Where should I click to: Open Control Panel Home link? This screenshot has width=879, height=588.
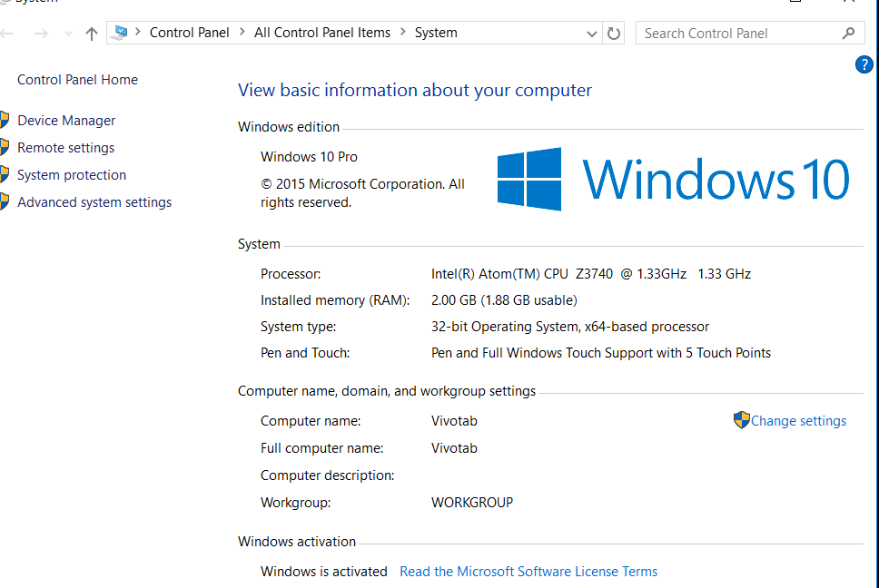tap(77, 80)
